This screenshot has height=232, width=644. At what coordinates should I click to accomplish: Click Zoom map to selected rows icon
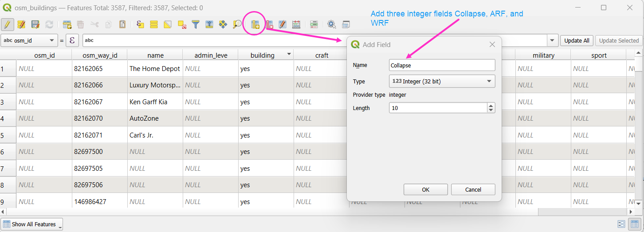click(x=237, y=24)
